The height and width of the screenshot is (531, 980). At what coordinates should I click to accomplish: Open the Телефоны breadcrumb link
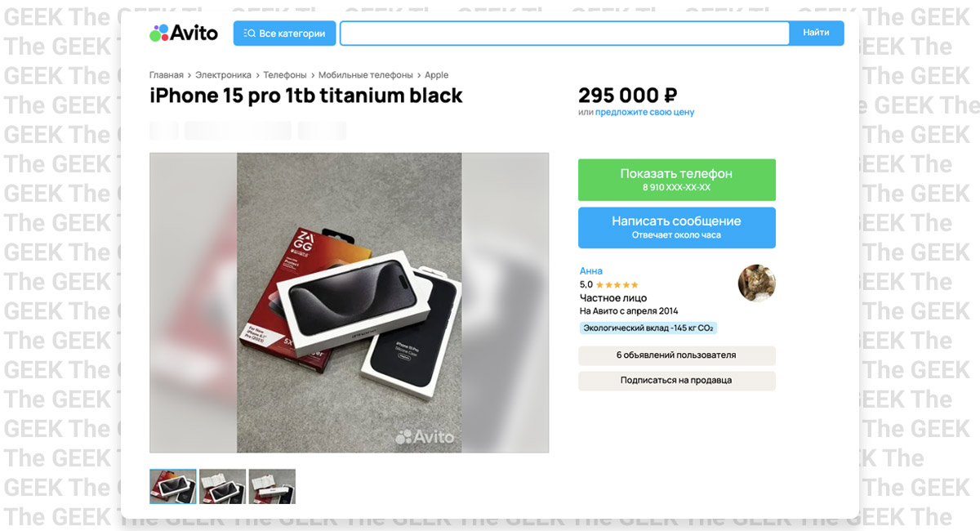(285, 75)
